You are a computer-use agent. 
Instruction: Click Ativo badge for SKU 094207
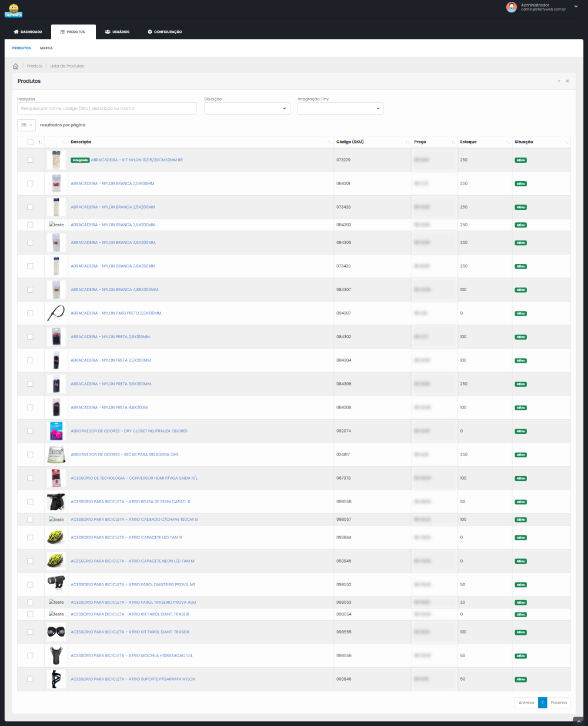(x=520, y=313)
